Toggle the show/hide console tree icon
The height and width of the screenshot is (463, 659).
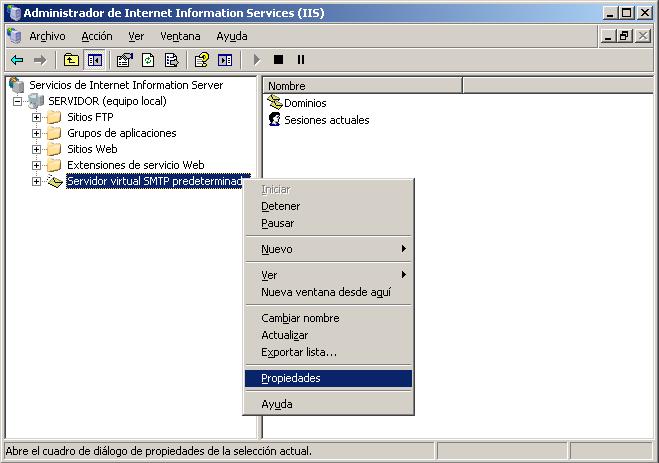click(x=94, y=60)
